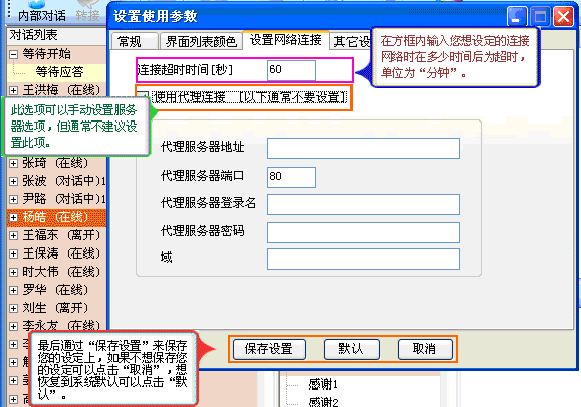Expand the 王福东 (离开) contact node
Screen dimensions: 581x407
(x=13, y=235)
